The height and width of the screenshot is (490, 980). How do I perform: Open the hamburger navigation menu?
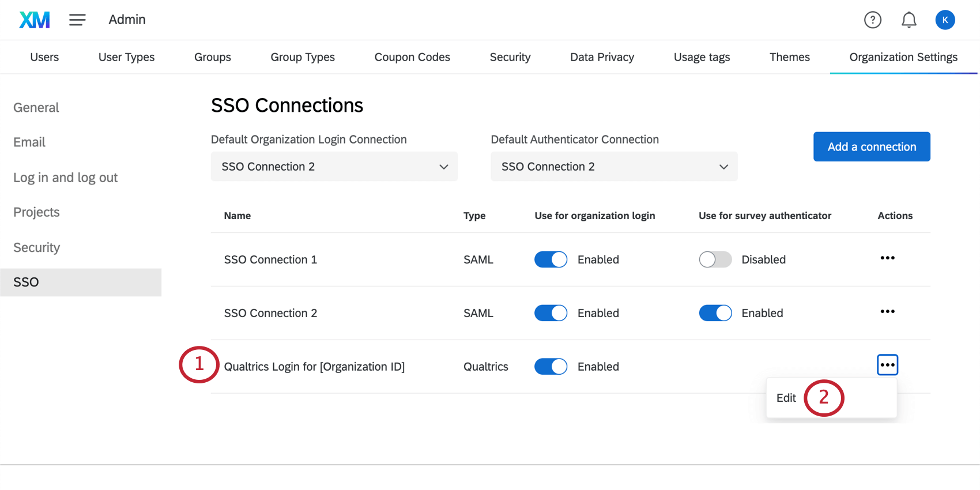tap(77, 20)
